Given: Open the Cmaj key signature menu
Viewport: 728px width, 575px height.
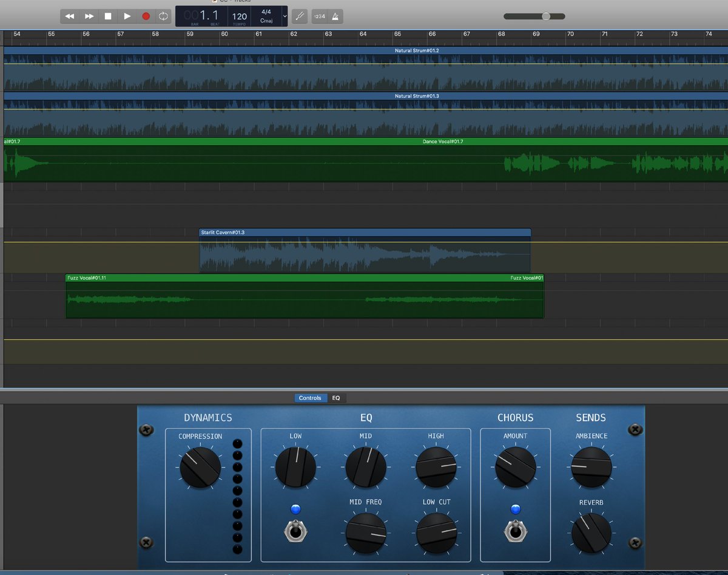Looking at the screenshot, I should (266, 21).
